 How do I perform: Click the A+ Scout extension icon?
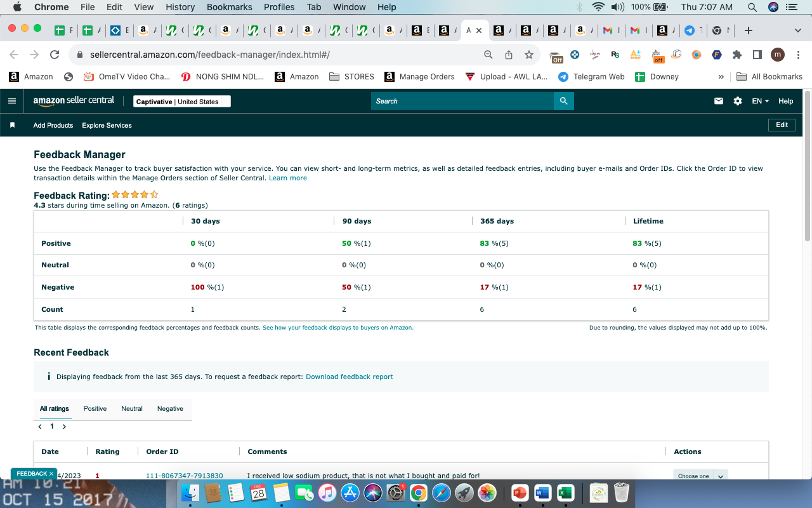pos(635,55)
